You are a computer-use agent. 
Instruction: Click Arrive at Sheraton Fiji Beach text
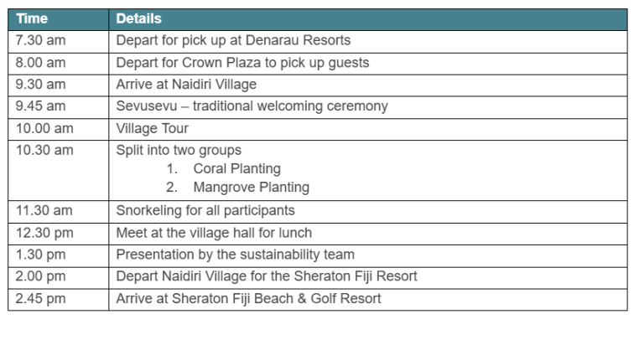(248, 299)
